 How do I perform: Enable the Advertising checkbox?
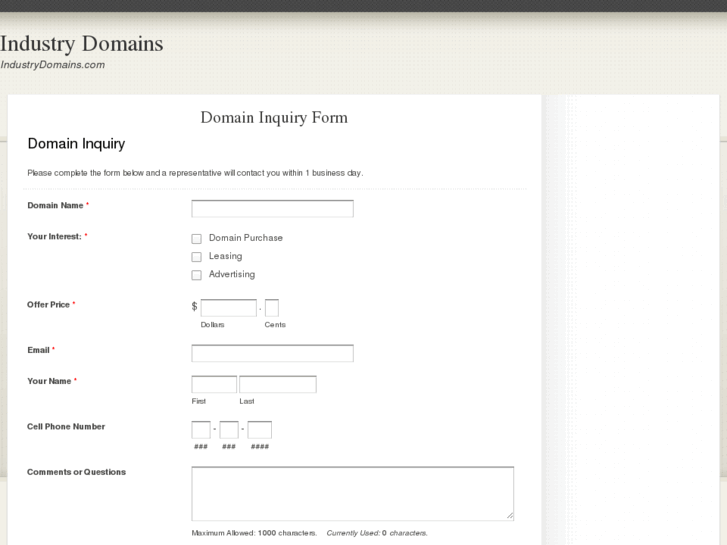[x=197, y=275]
